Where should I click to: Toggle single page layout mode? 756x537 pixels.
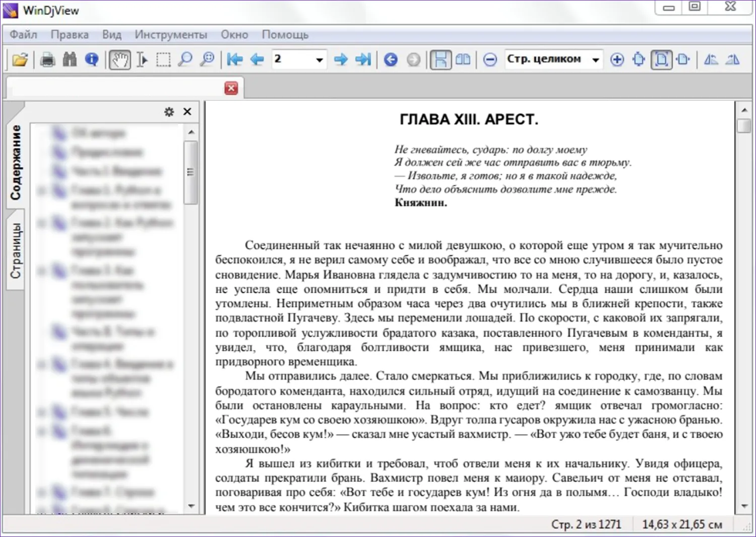point(440,60)
